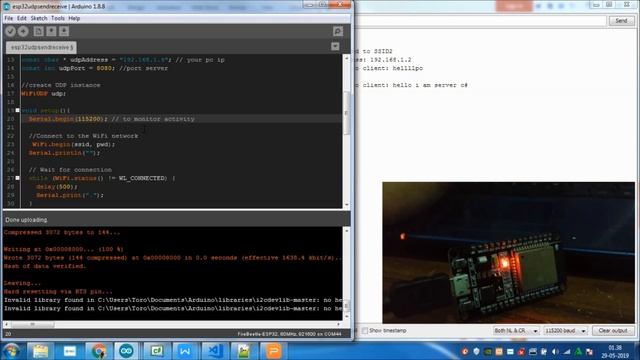Click the console horizontal scrollbar thumb

point(33,324)
